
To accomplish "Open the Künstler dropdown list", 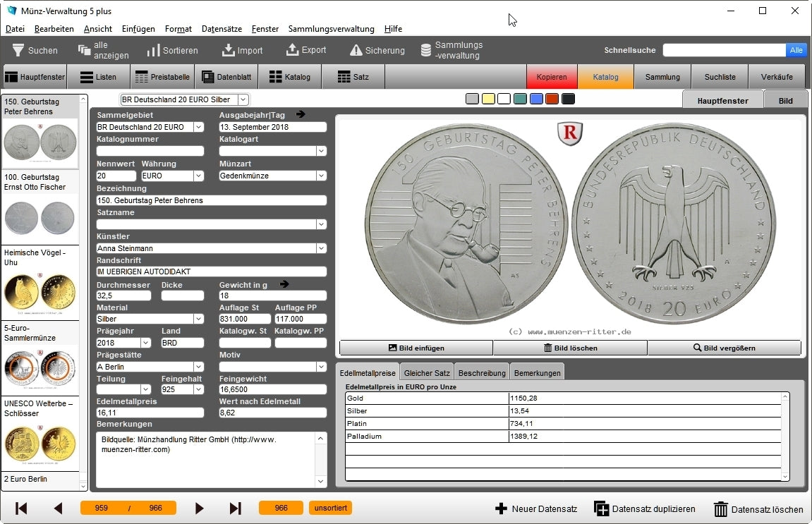I will pyautogui.click(x=321, y=248).
